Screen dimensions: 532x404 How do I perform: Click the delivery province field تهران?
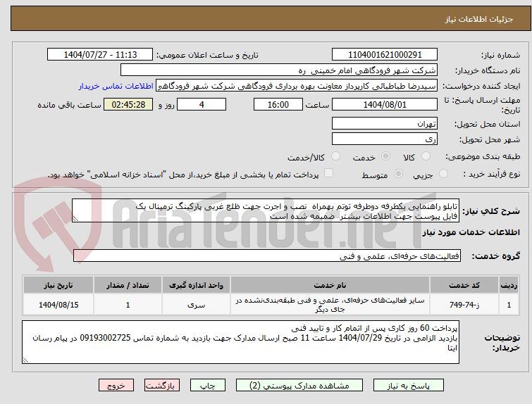385,123
